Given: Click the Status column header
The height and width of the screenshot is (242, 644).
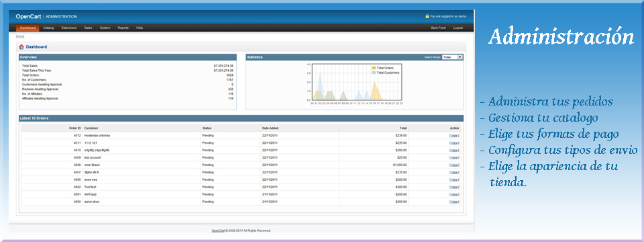Looking at the screenshot, I should pos(207,128).
